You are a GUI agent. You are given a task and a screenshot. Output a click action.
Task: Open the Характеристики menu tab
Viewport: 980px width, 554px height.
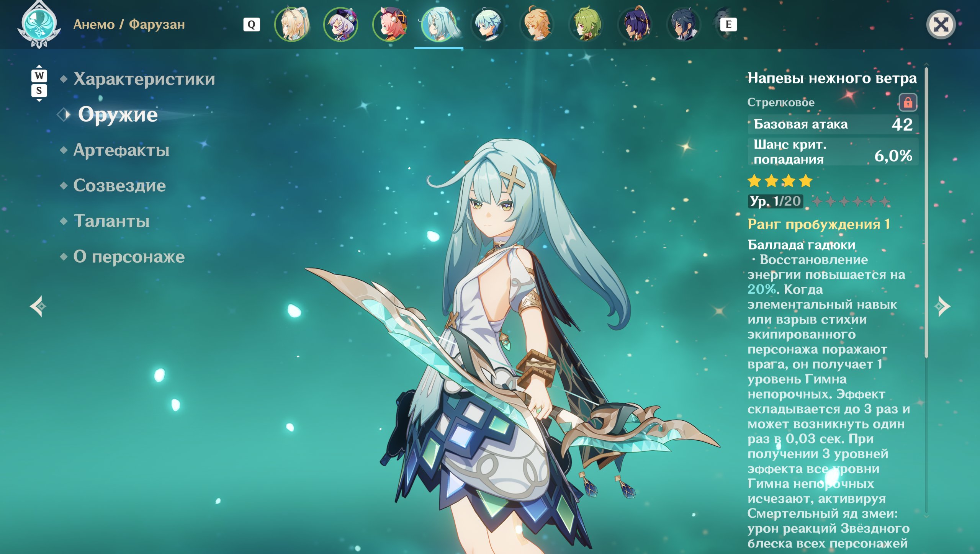coord(144,79)
